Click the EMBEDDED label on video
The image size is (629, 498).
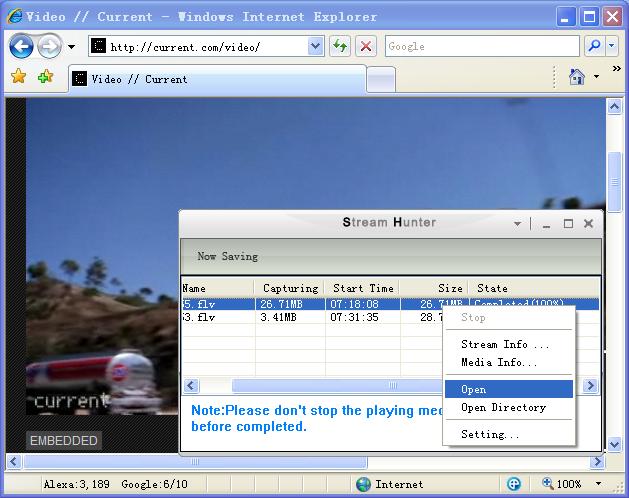pyautogui.click(x=64, y=441)
